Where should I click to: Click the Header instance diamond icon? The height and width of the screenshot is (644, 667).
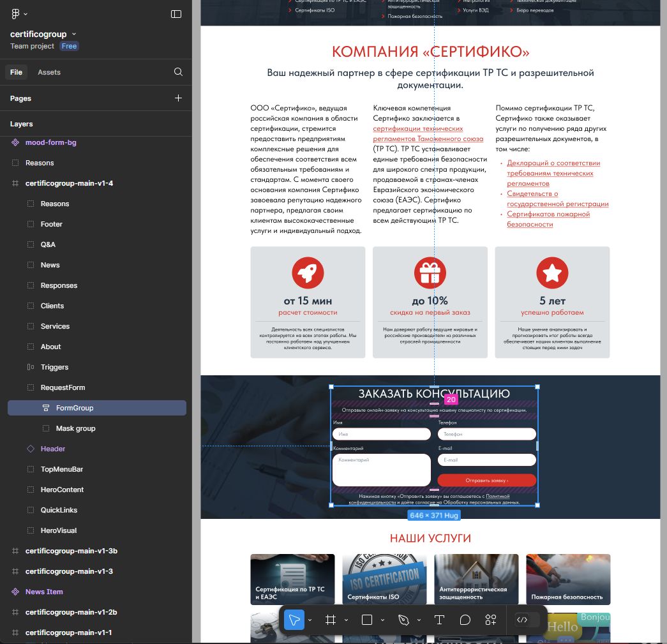point(31,449)
